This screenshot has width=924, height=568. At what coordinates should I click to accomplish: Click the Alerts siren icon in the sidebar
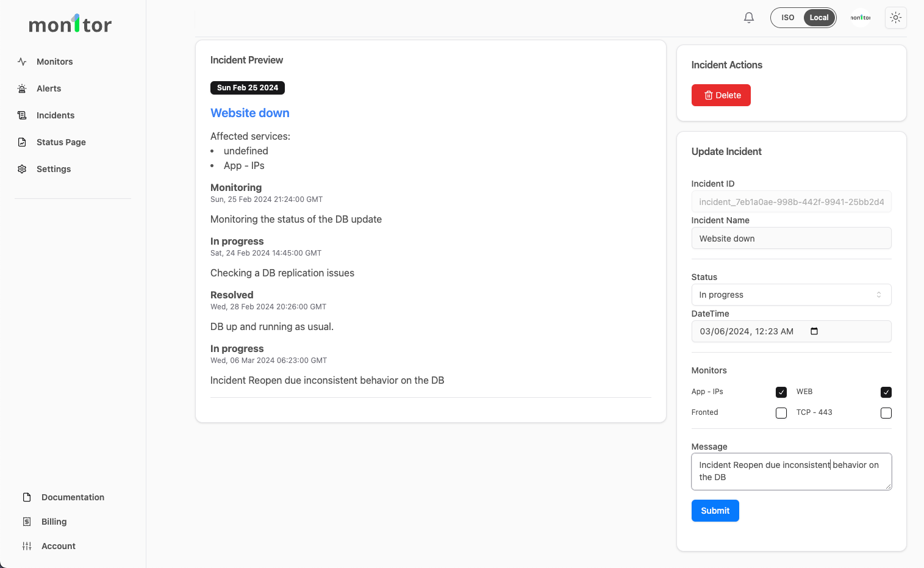point(22,88)
